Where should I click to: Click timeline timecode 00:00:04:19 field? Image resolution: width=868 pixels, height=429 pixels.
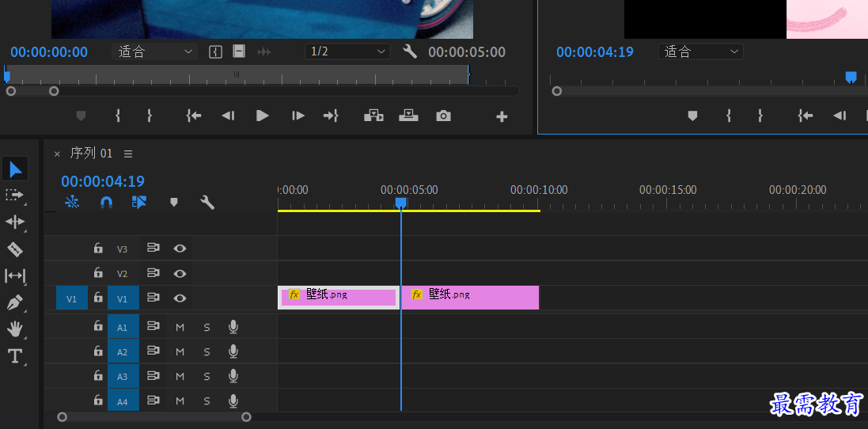(x=103, y=181)
